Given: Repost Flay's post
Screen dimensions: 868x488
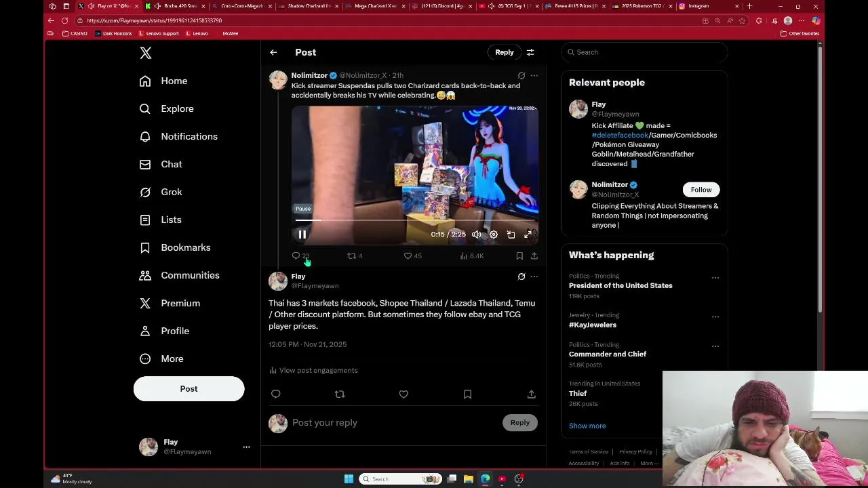Looking at the screenshot, I should click(x=340, y=394).
